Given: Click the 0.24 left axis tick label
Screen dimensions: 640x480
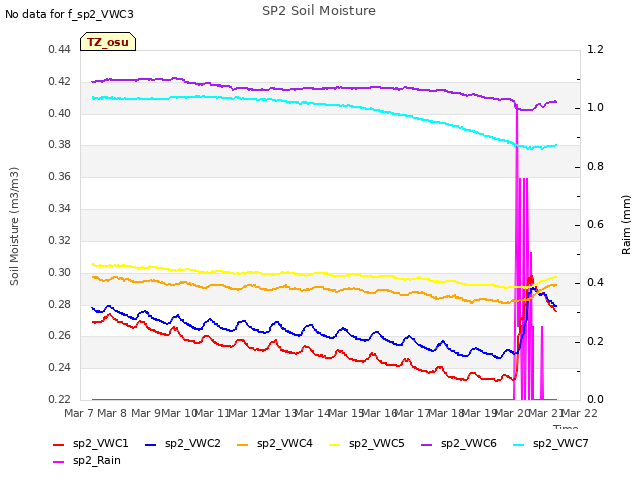Looking at the screenshot, I should coord(59,367).
